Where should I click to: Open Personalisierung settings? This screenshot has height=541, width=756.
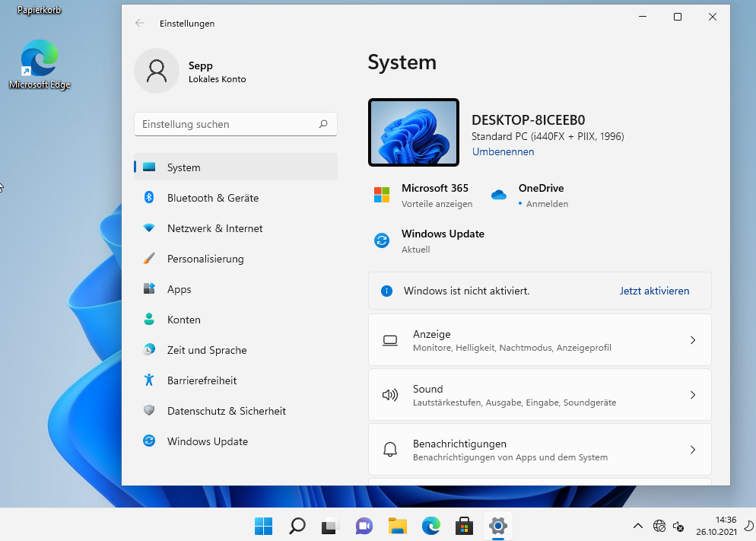(x=235, y=259)
